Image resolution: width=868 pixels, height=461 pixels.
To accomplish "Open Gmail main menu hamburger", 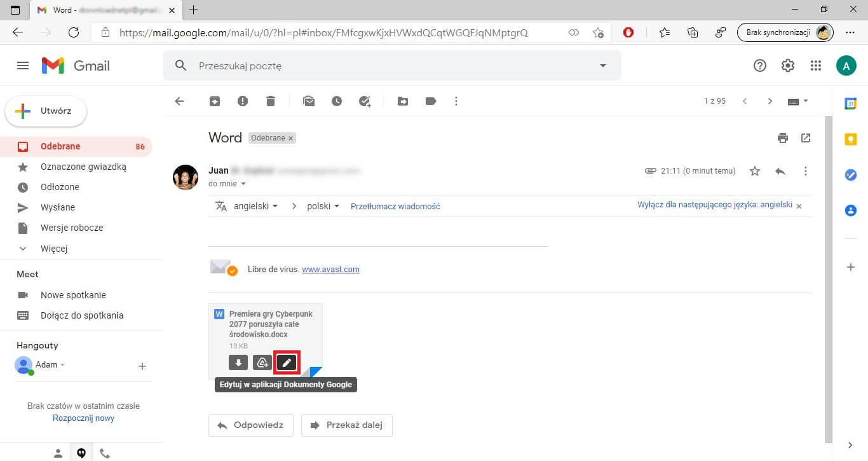I will 23,65.
